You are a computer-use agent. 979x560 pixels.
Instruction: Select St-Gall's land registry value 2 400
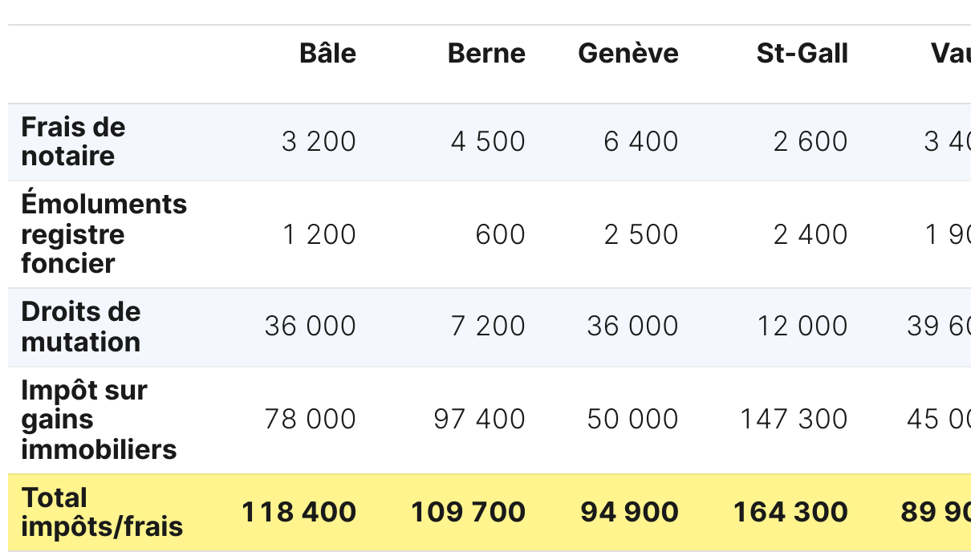click(x=810, y=234)
